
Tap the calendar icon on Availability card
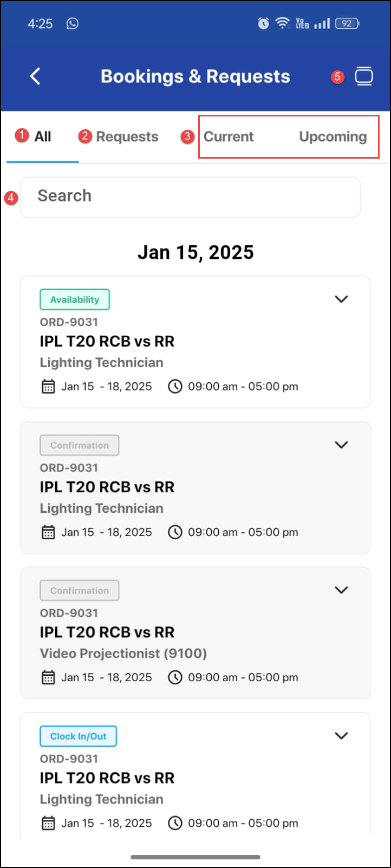(48, 387)
